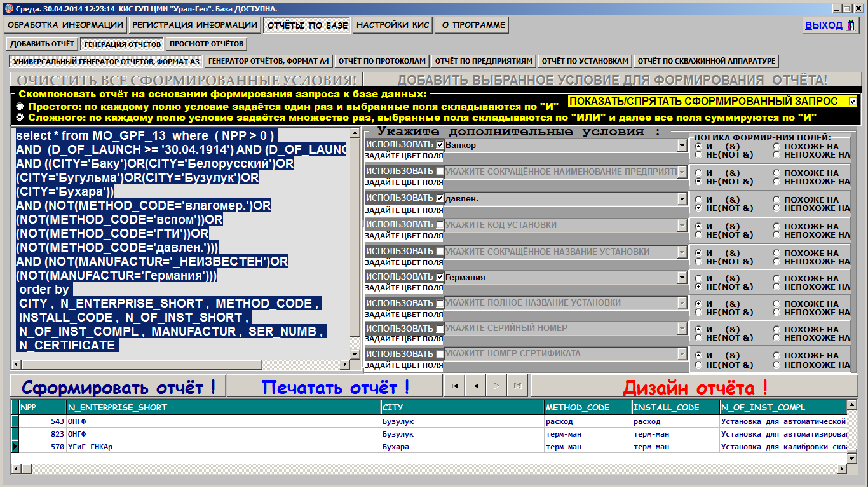
Task: Open the Германия manufacturer dropdown
Action: 682,278
